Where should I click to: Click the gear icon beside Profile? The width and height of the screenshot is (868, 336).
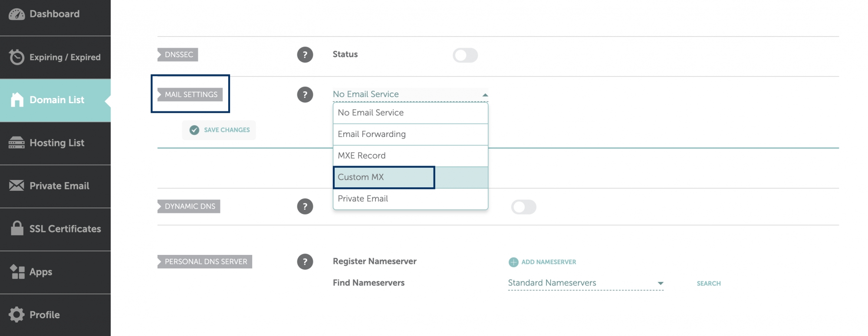[16, 314]
